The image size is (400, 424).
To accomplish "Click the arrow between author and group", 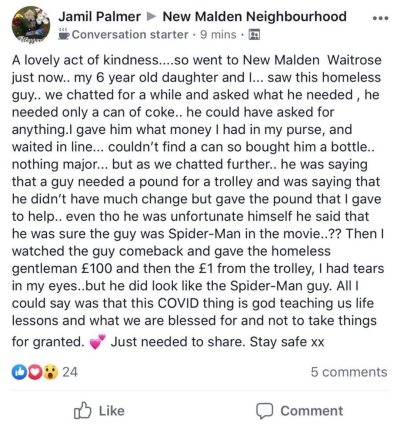I will tap(151, 16).
